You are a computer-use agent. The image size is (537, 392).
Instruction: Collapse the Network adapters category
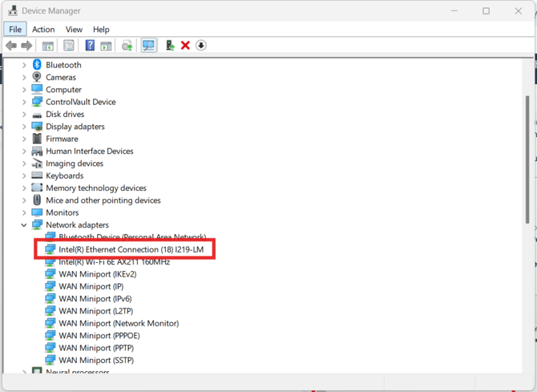[x=24, y=225]
